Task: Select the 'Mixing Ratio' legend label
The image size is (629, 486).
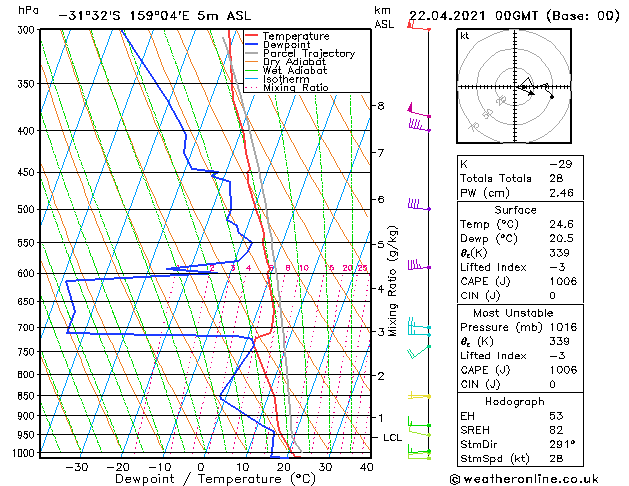Action: [296, 87]
